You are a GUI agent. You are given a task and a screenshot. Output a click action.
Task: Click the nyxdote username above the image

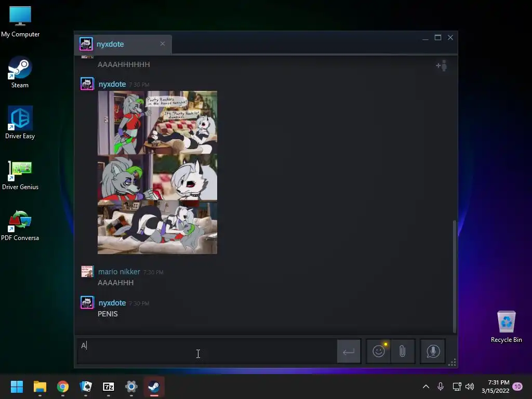[112, 84]
